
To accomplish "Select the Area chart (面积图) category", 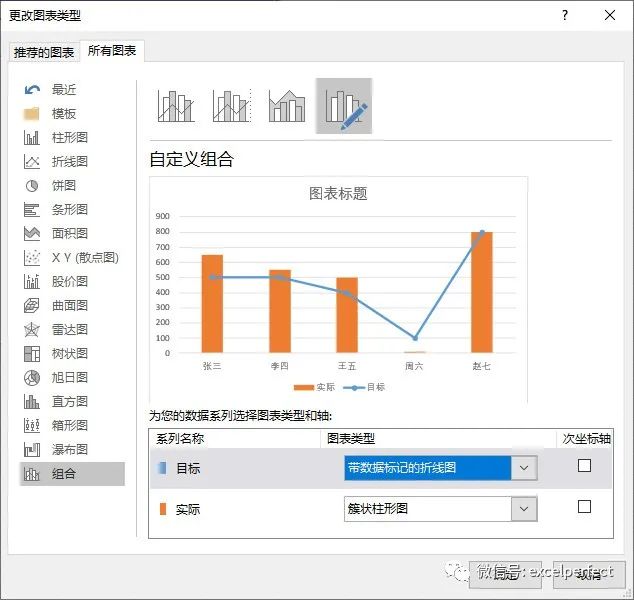I will [x=70, y=233].
